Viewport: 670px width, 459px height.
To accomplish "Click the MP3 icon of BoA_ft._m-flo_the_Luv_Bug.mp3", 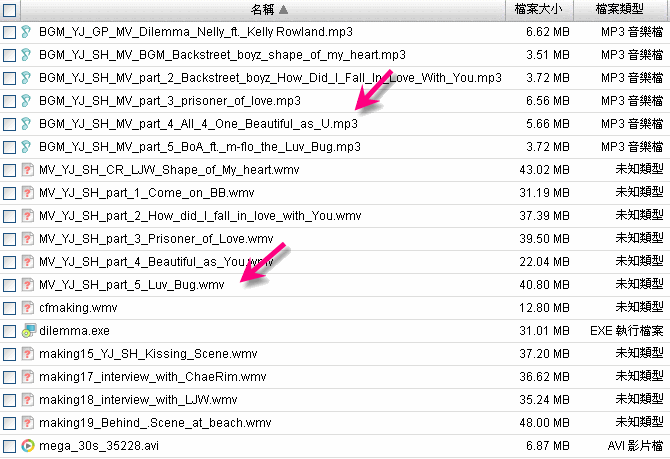I will click(26, 147).
